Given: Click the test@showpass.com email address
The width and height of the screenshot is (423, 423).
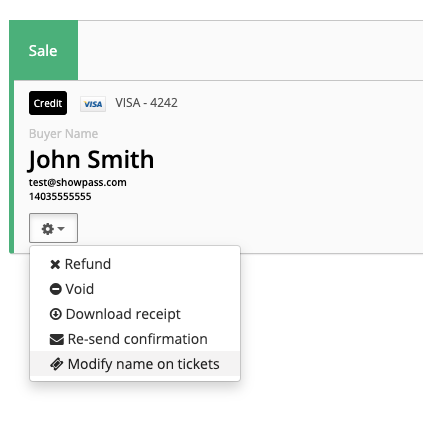Looking at the screenshot, I should pyautogui.click(x=78, y=183).
